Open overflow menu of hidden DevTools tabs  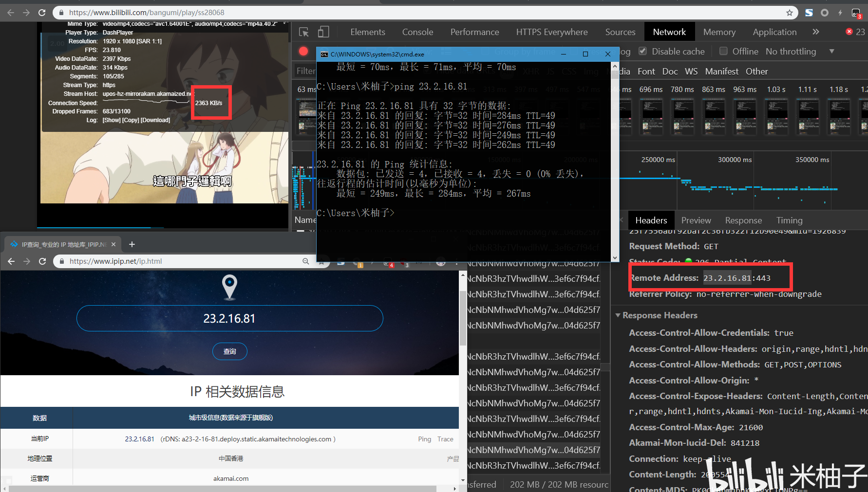pyautogui.click(x=816, y=32)
